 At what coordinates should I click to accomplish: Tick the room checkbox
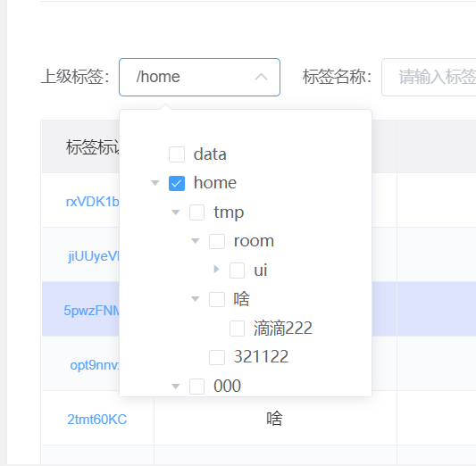click(217, 241)
